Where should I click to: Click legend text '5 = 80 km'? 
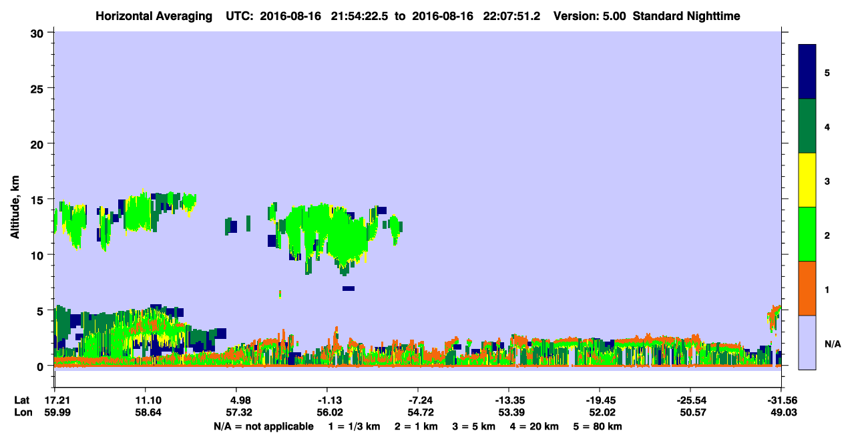pyautogui.click(x=599, y=426)
